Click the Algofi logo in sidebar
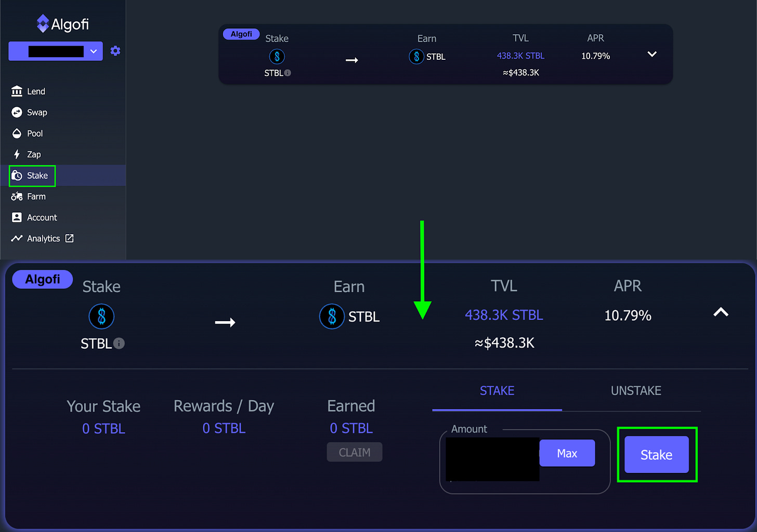Viewport: 757px width, 532px height. pos(63,24)
